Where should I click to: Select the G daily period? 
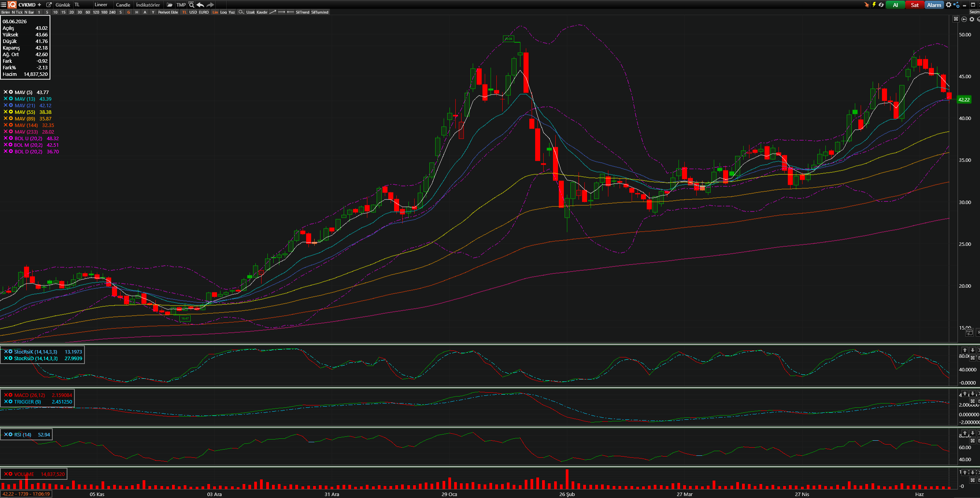tap(129, 12)
